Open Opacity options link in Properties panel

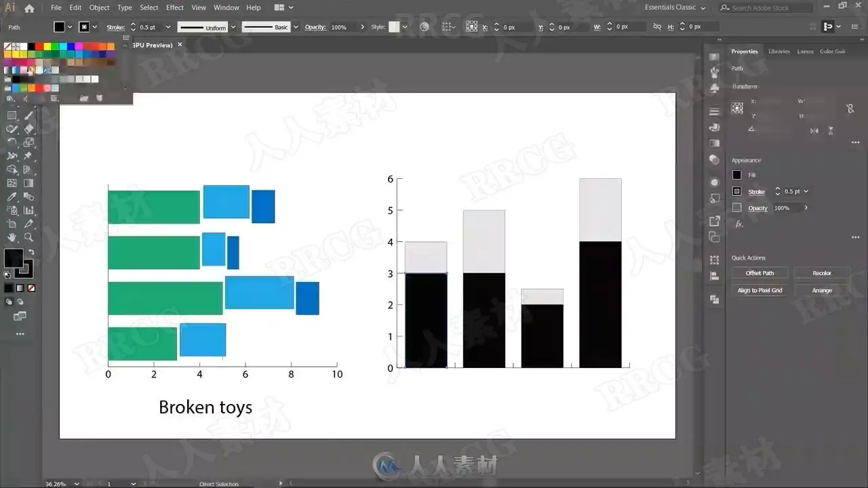(x=758, y=208)
